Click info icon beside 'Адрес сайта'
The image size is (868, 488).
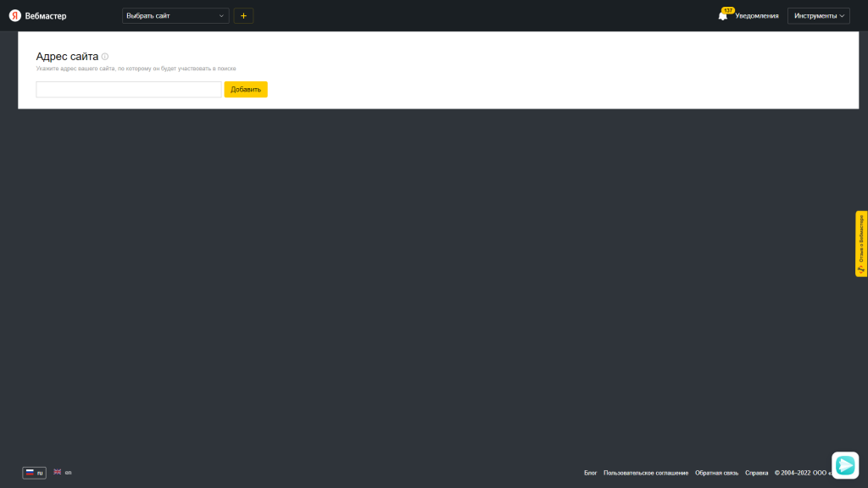tap(105, 57)
